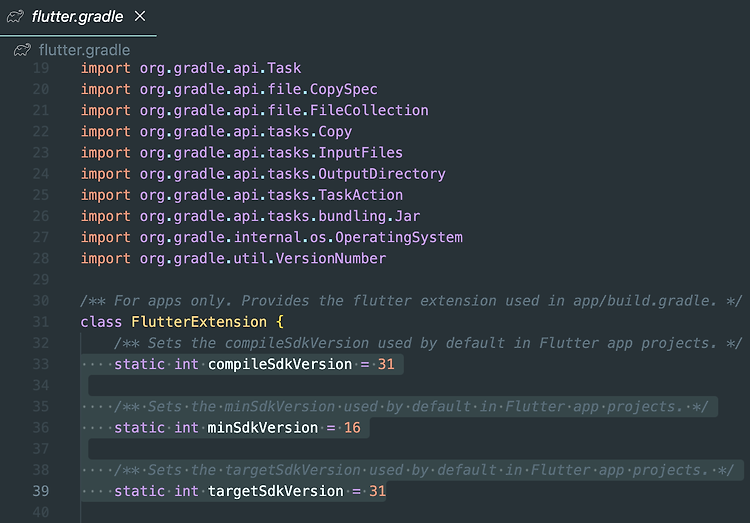The image size is (750, 523).
Task: Click line number 19 in gutter
Action: (41, 68)
